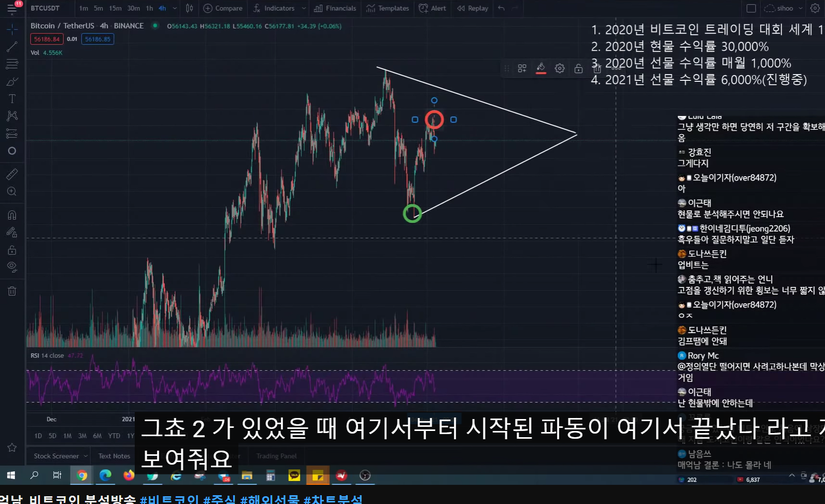Save layout via sihoo cloud button
Image resolution: width=825 pixels, height=504 pixels.
tap(779, 8)
